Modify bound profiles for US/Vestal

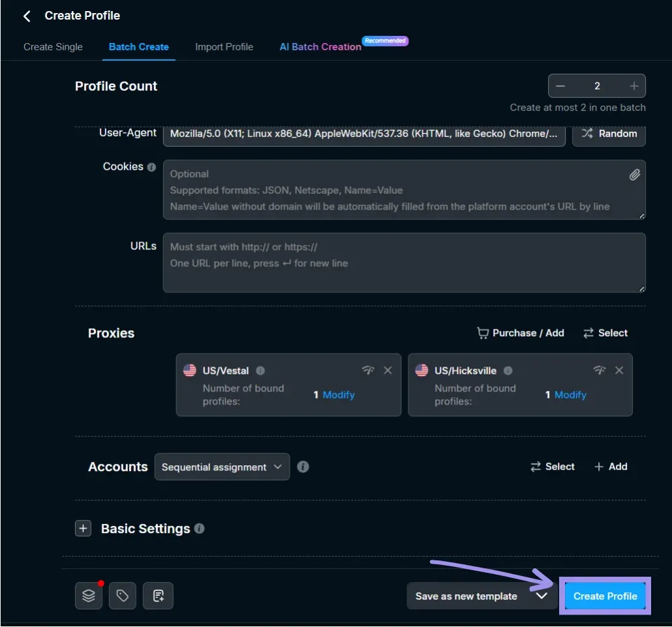click(339, 395)
